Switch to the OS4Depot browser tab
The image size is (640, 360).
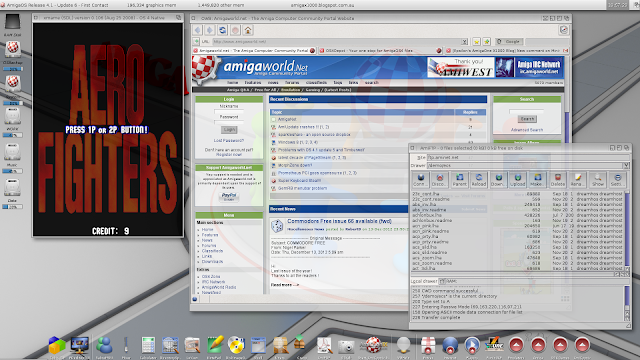pos(380,51)
